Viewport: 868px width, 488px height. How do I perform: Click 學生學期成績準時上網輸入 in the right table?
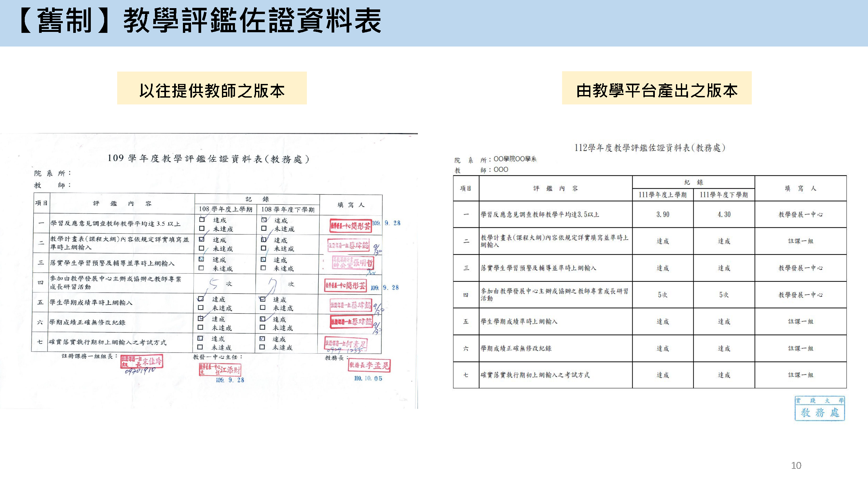click(x=519, y=321)
